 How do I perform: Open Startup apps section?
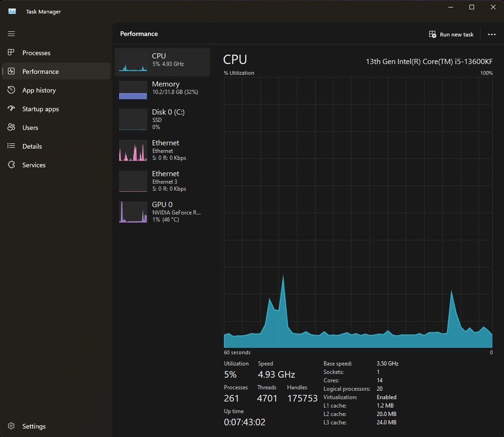(x=56, y=109)
